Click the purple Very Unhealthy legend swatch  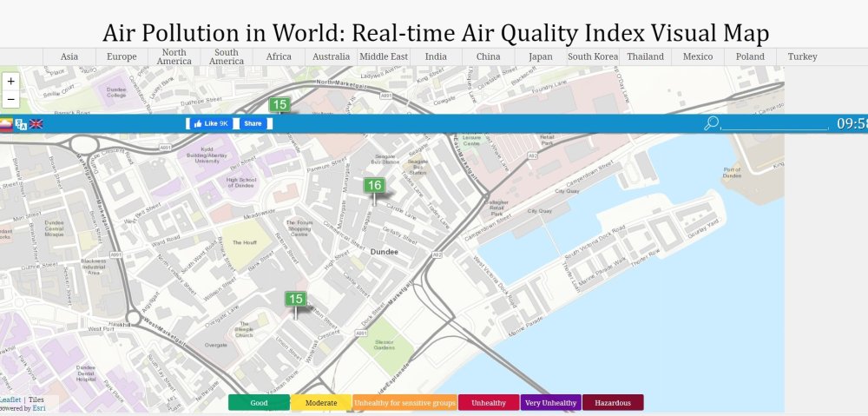[x=551, y=403]
